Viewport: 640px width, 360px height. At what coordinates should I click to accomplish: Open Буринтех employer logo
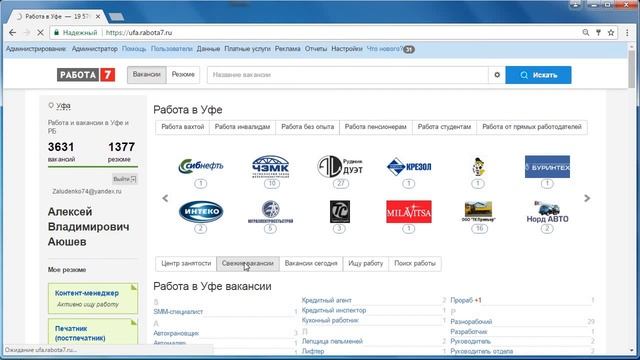tap(547, 167)
